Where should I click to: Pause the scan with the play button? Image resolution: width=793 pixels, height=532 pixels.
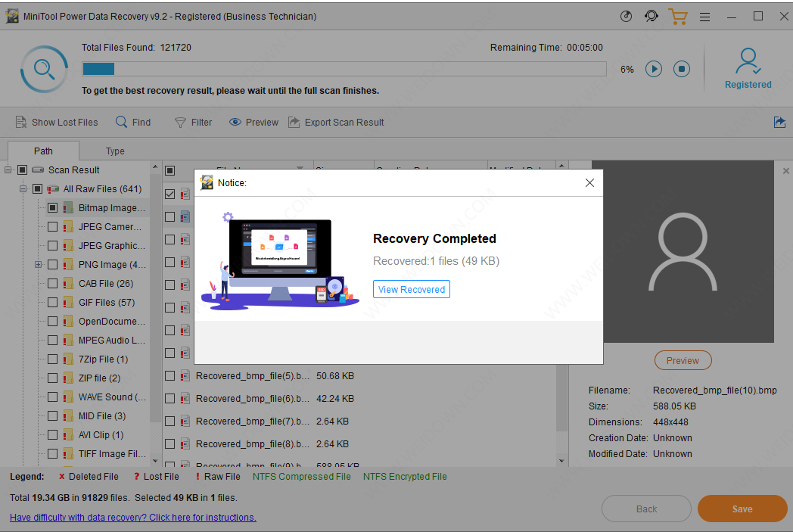pos(654,69)
